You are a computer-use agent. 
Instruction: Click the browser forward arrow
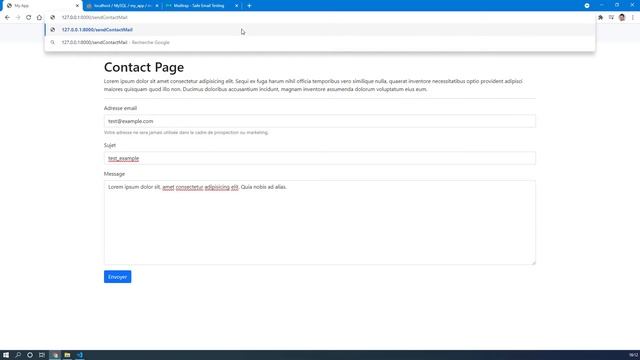tap(18, 18)
